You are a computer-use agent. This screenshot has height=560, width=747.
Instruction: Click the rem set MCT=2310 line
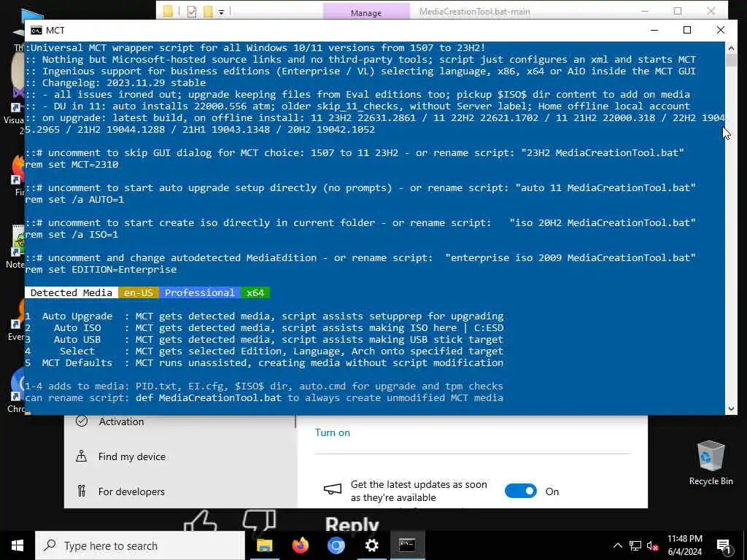[x=71, y=164]
